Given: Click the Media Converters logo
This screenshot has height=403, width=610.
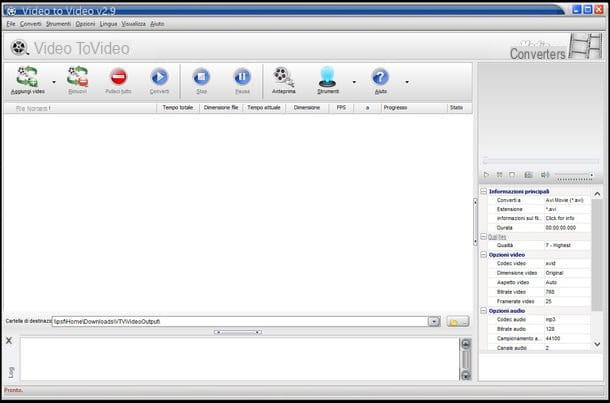Looking at the screenshot, I should (x=556, y=46).
